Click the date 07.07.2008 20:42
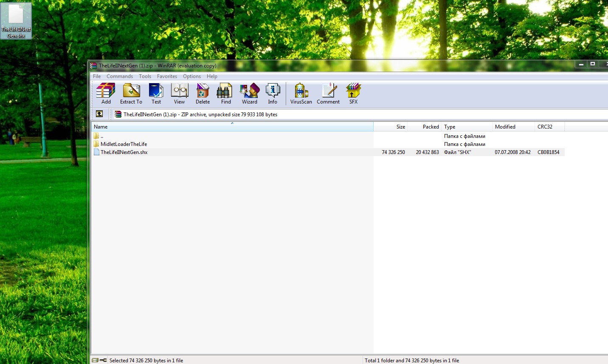Image resolution: width=608 pixels, height=364 pixels. [512, 152]
